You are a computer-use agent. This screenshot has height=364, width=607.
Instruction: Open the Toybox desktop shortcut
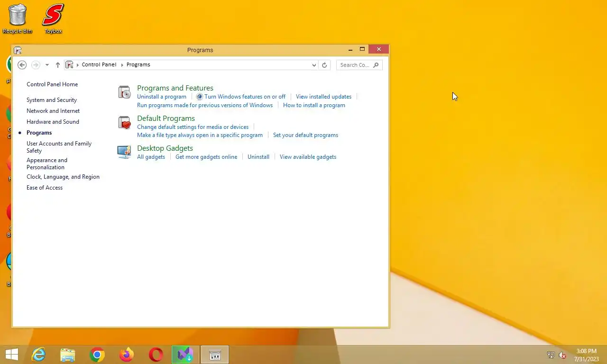click(x=53, y=19)
